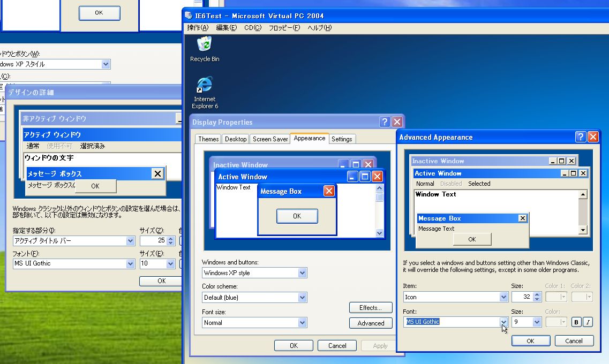Screen dimensions: 609x364
Task: Switch to the Desktop tab
Action: click(236, 139)
